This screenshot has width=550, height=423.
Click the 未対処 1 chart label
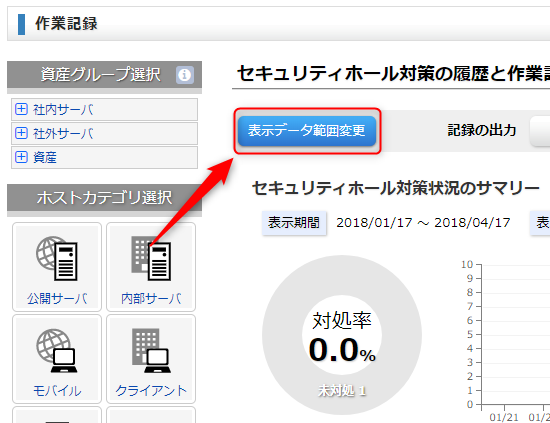[342, 390]
